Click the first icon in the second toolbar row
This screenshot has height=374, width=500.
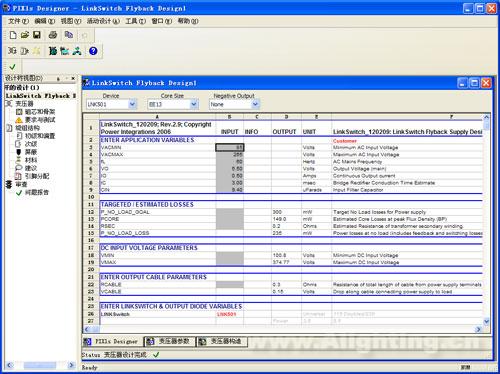[x=12, y=51]
